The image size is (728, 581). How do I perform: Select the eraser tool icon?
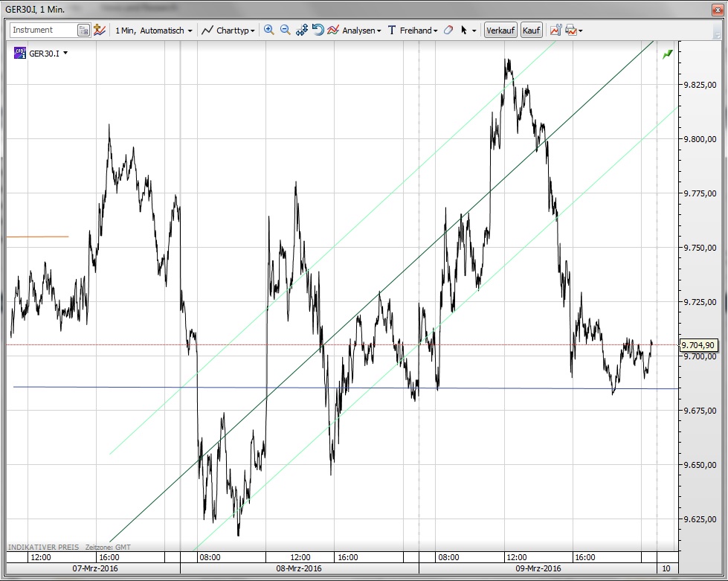pyautogui.click(x=448, y=31)
